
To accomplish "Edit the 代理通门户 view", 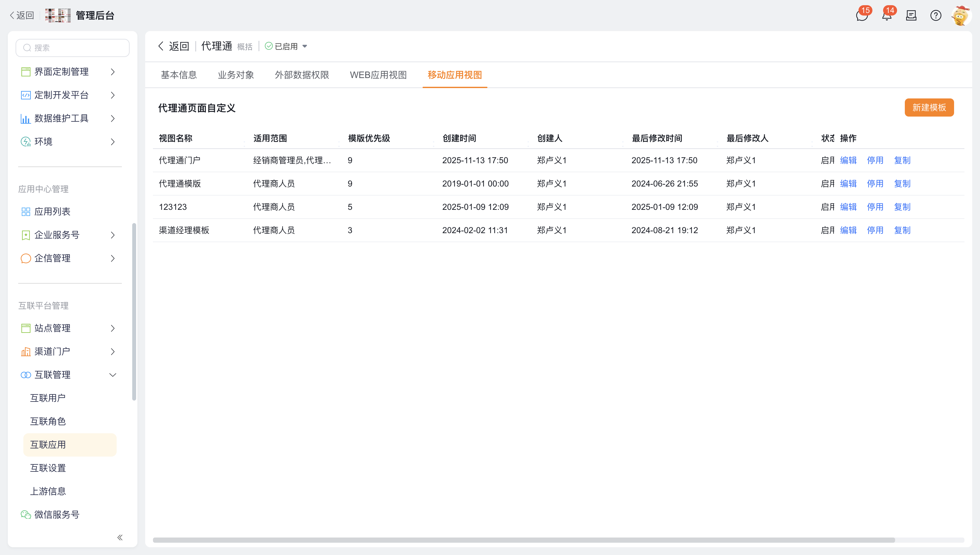I will tap(848, 160).
